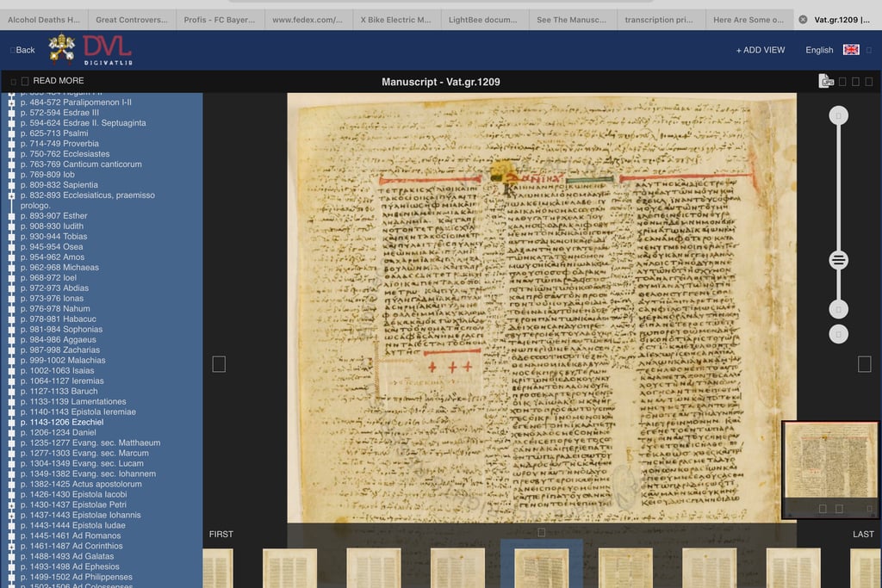Switch to Alcohol Deaths browser tab
Image resolution: width=882 pixels, height=588 pixels.
click(x=44, y=20)
